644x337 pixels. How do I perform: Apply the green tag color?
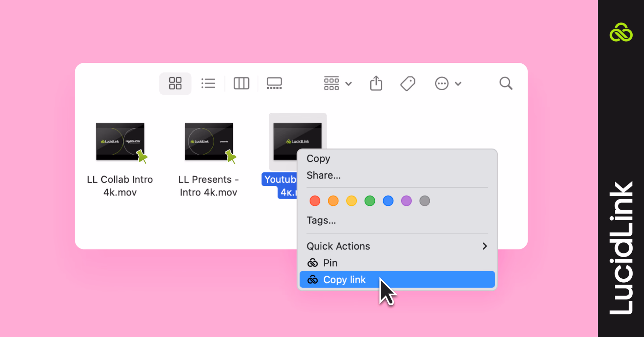370,201
